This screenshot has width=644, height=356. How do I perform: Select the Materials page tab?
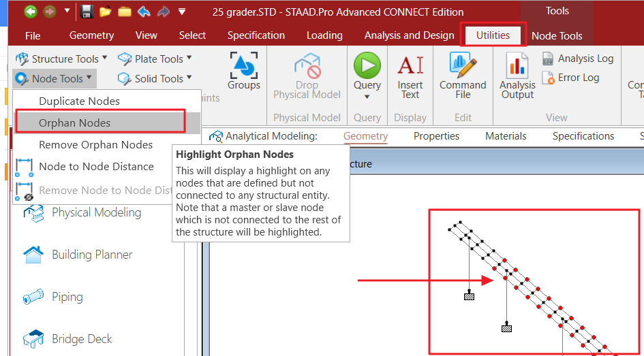506,136
